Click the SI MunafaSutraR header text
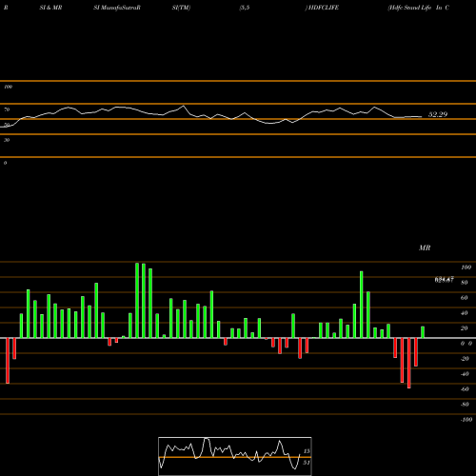 click(117, 8)
